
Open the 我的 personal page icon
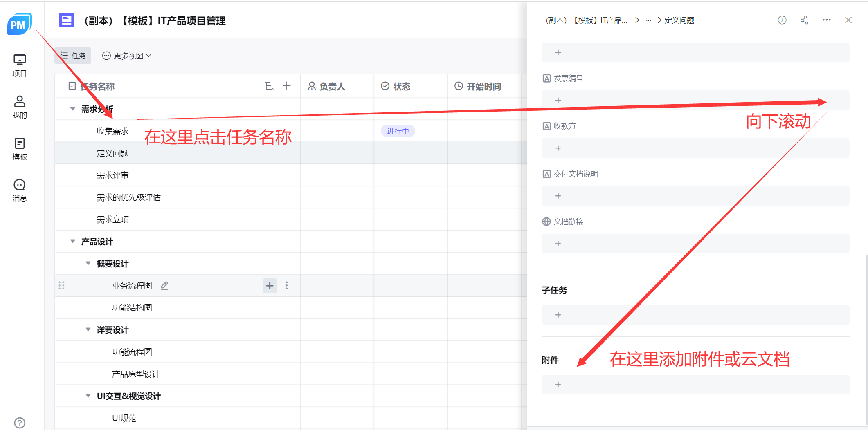coord(19,107)
